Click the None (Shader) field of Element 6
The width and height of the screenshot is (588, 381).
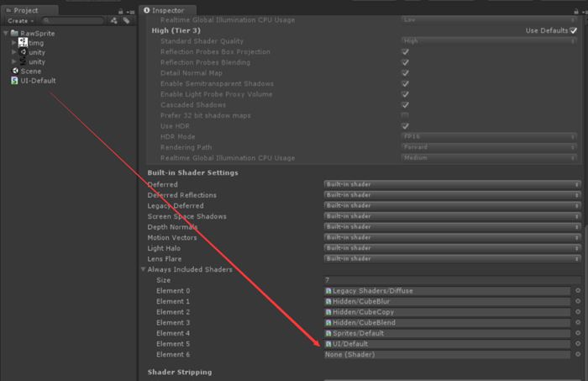point(447,355)
